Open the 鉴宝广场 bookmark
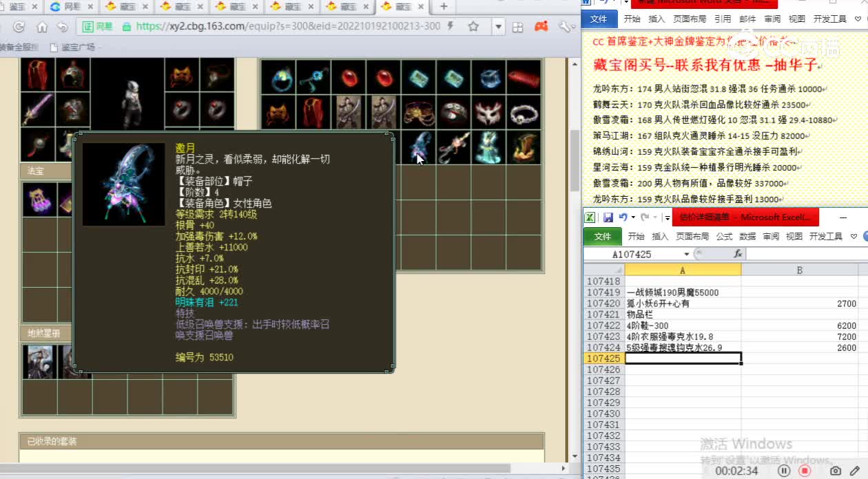 (72, 47)
